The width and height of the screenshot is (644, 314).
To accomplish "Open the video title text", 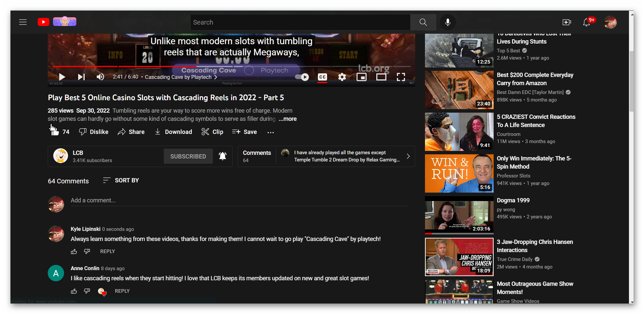I will (166, 98).
